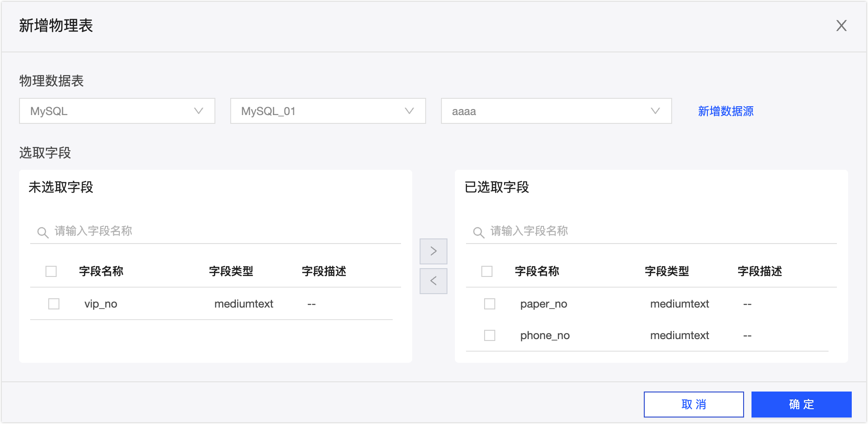The height and width of the screenshot is (424, 868).
Task: Click 字段名称 header in 未选取字段 table
Action: [x=101, y=271]
